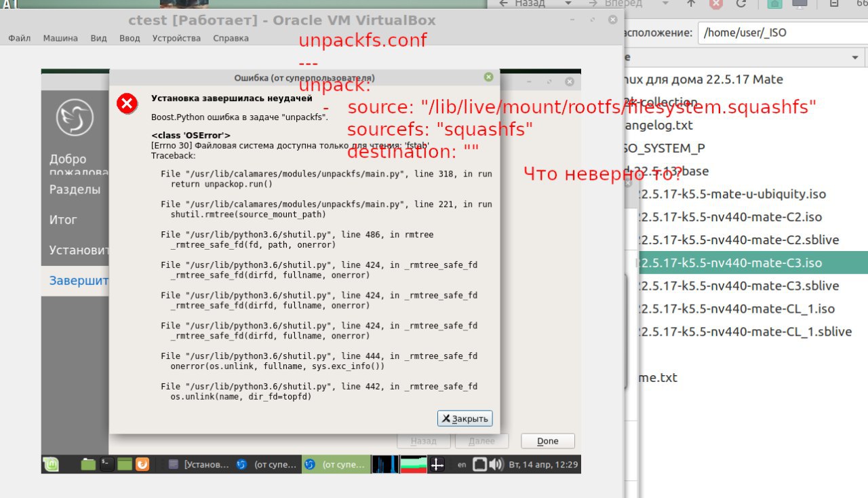
Task: Click the en keyboard layout indicator
Action: (x=462, y=465)
